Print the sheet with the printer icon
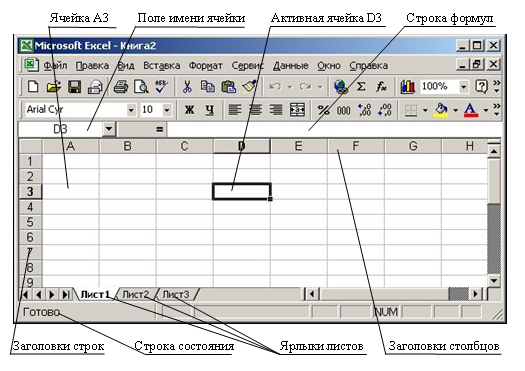 point(121,87)
